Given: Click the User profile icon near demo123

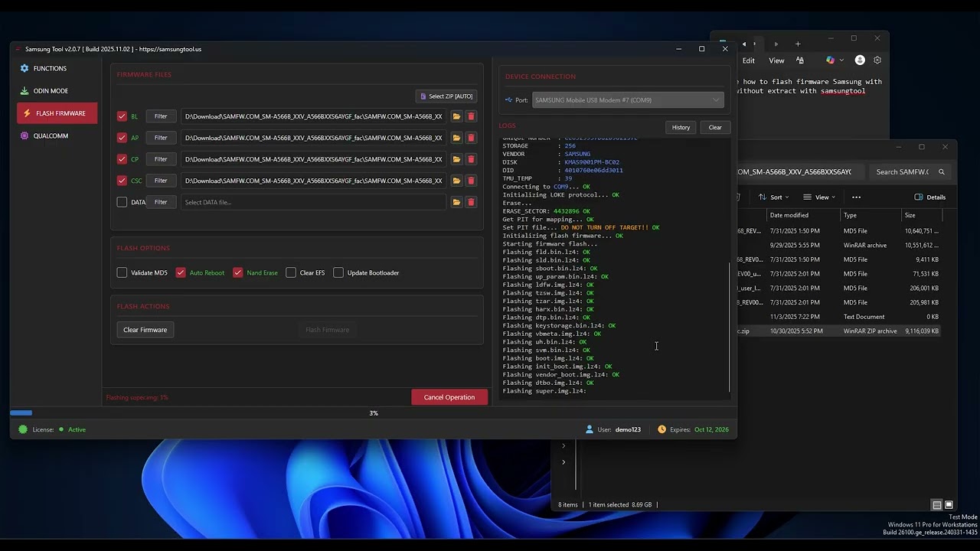Looking at the screenshot, I should [590, 429].
